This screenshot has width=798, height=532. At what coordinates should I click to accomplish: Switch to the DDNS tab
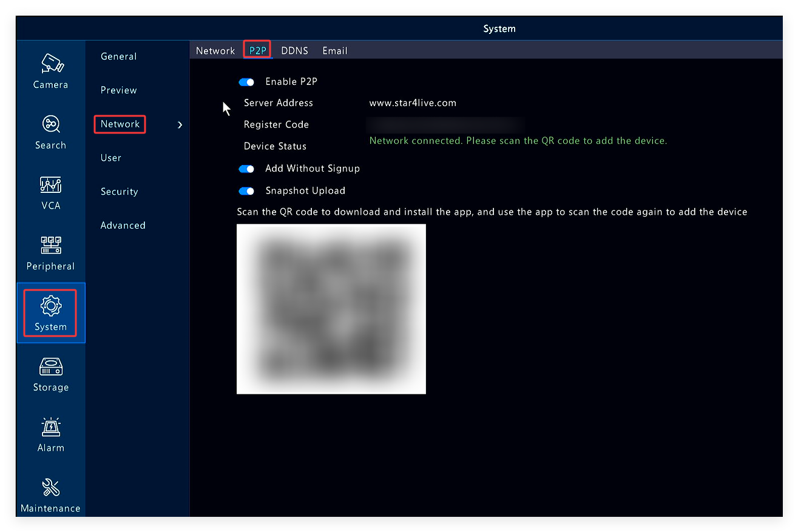(294, 51)
